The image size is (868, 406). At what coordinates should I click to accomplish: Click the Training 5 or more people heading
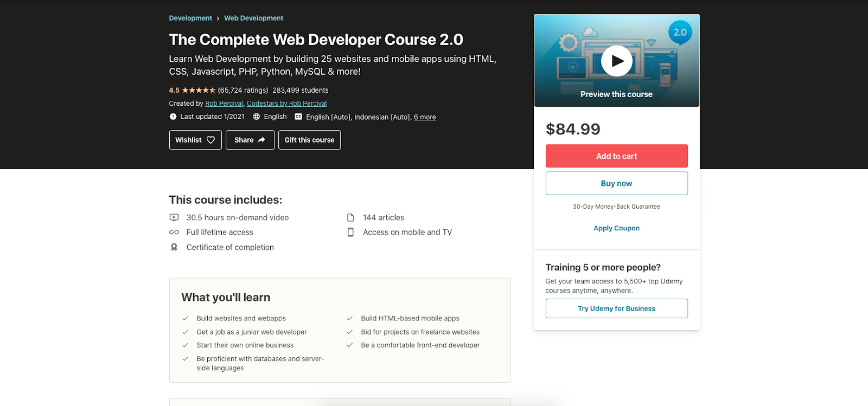click(x=603, y=267)
